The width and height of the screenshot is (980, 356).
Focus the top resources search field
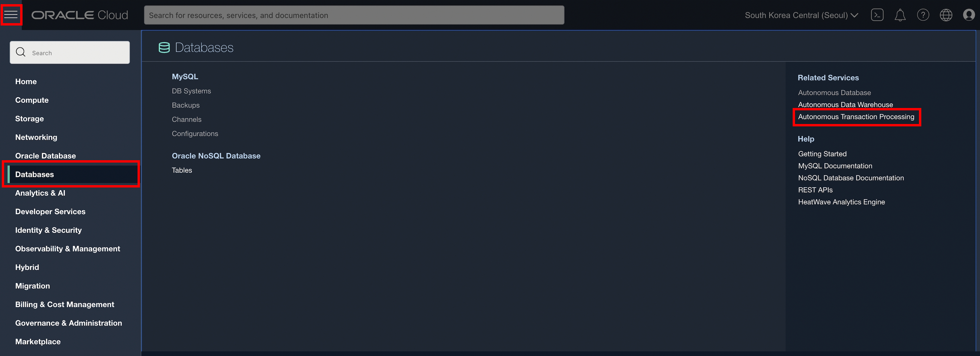coord(354,15)
